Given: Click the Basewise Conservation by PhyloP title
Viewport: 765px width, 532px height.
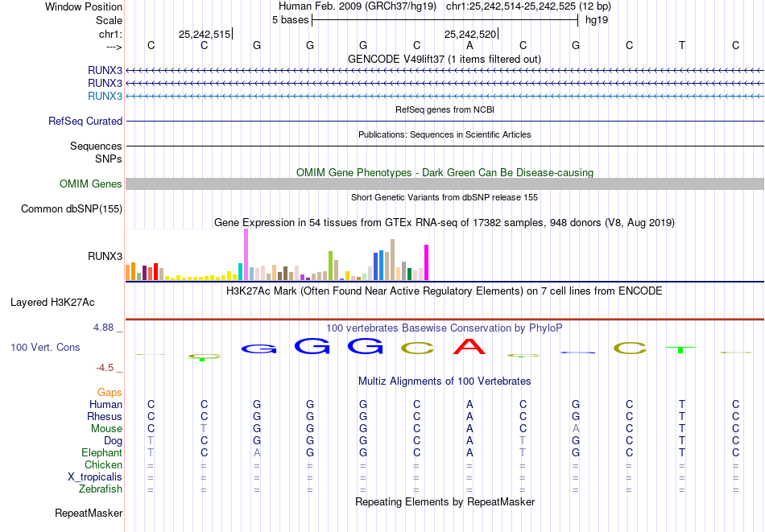Looking at the screenshot, I should click(x=445, y=328).
